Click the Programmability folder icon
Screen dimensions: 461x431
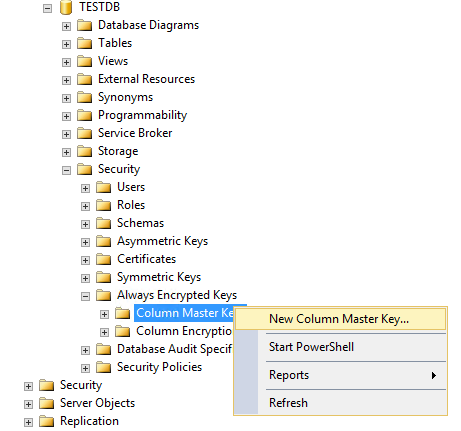coord(84,115)
